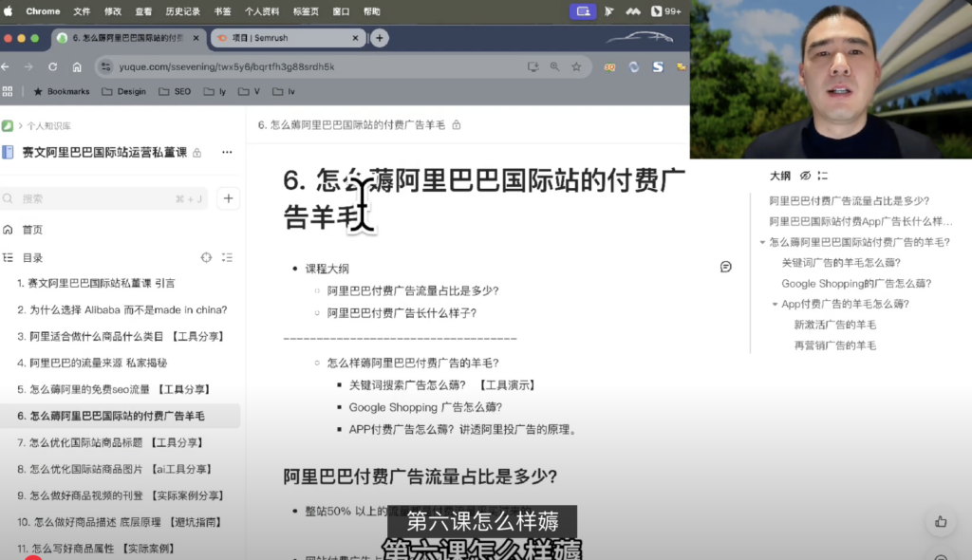Toggle the directory expand/collapse all icon
Screen dimensions: 972x560
[227, 257]
